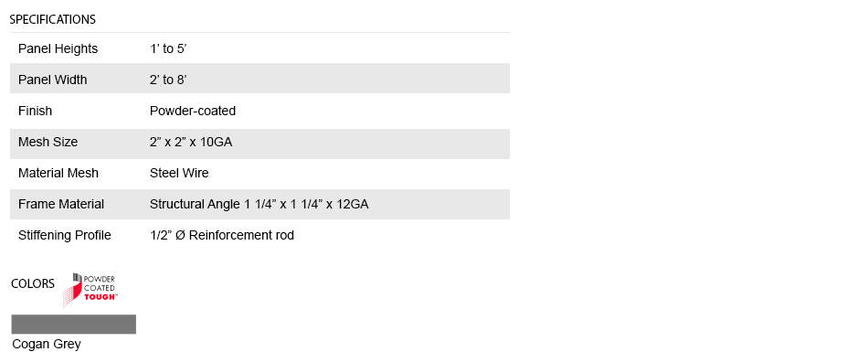Select the Frame Material row label
This screenshot has height=352, width=868.
61,204
